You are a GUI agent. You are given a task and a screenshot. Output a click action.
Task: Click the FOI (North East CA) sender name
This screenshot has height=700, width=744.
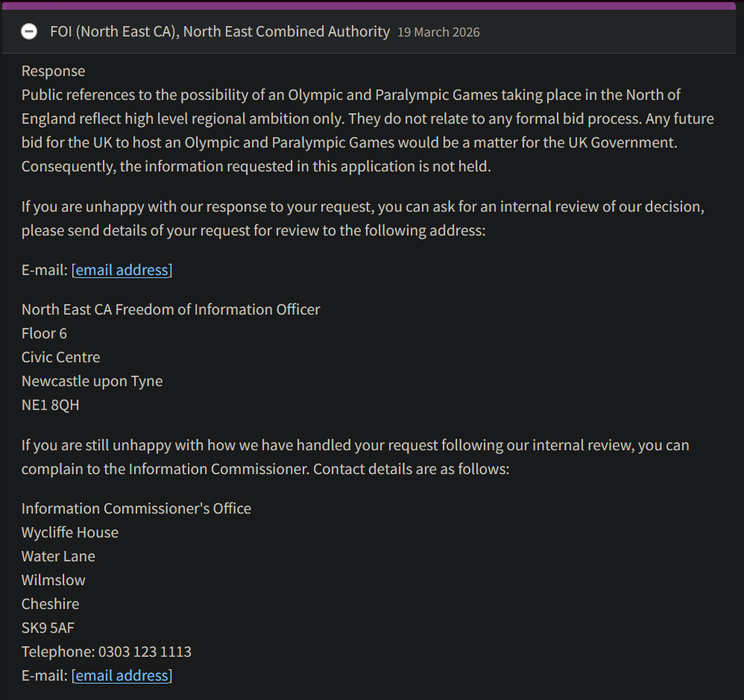(x=220, y=32)
